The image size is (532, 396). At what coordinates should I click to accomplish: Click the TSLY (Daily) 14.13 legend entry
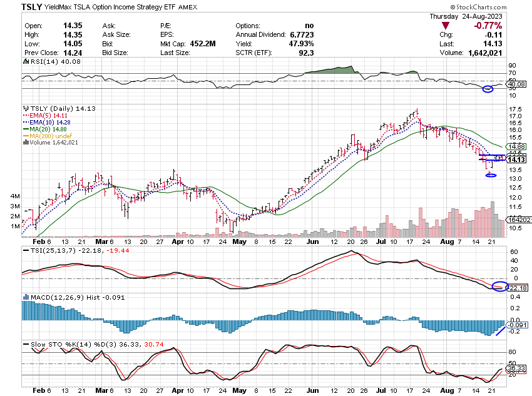63,108
